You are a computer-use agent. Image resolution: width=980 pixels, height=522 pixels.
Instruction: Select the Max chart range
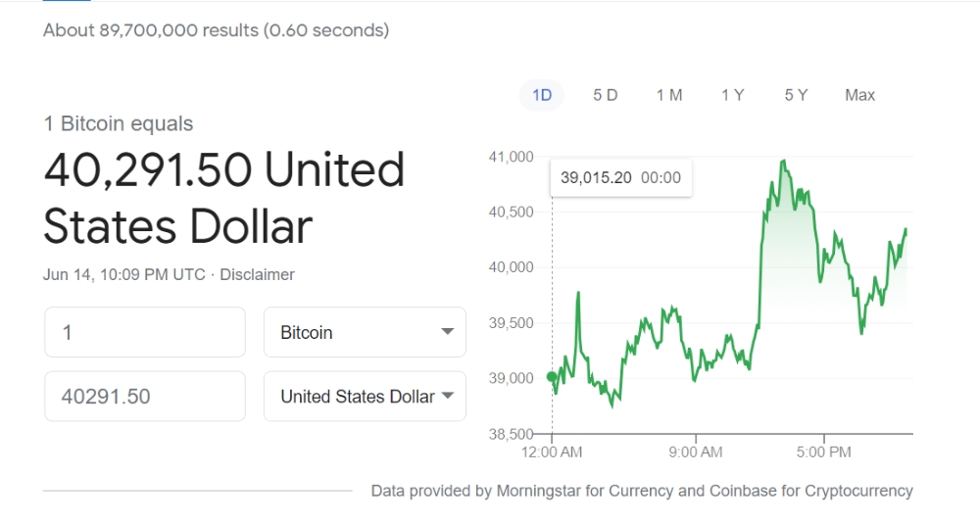(860, 95)
